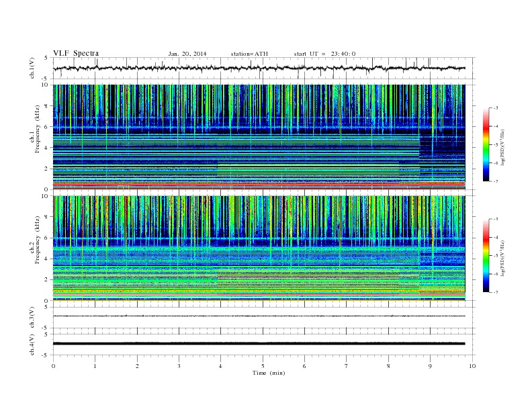This screenshot has height=411, width=532.
Task: Click the '-7' tick of lower color bar
Action: click(x=495, y=292)
